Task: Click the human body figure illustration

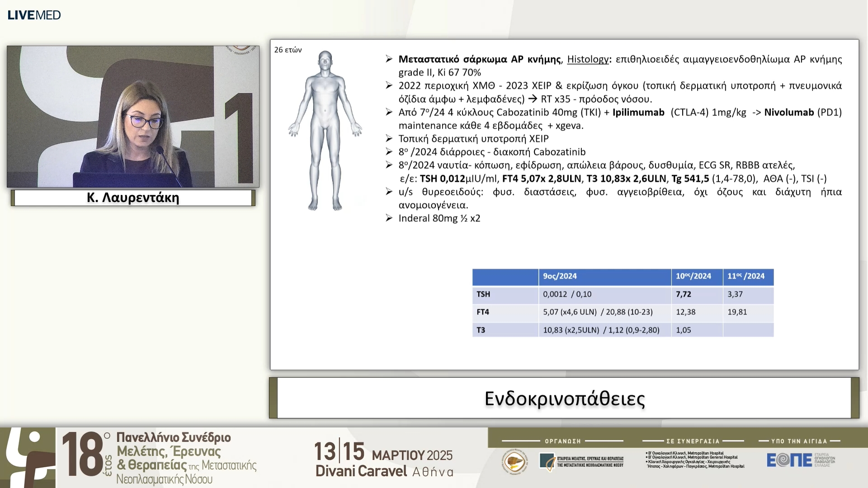Action: [x=325, y=131]
